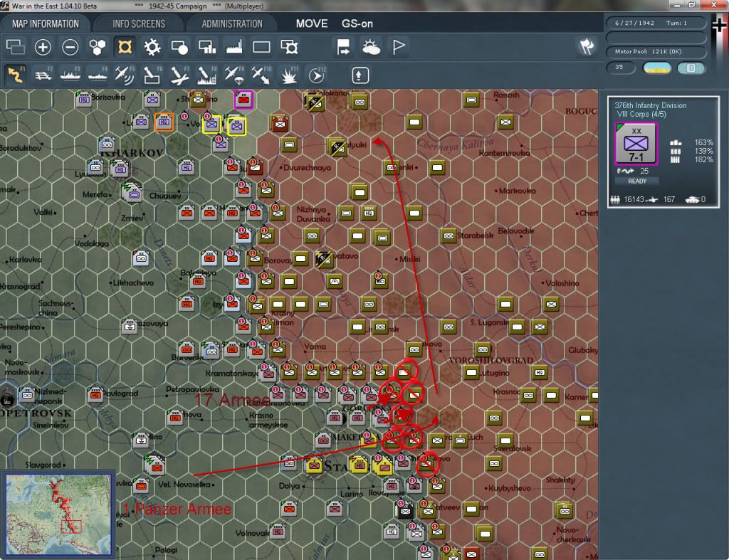Click the sky-and-field weather indicator
The width and height of the screenshot is (729, 560).
coord(656,68)
